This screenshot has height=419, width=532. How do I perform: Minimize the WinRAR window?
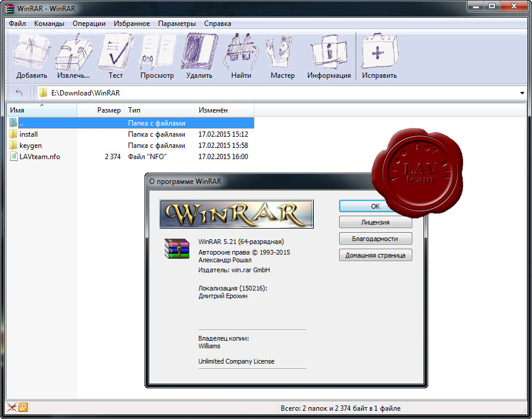coord(476,6)
